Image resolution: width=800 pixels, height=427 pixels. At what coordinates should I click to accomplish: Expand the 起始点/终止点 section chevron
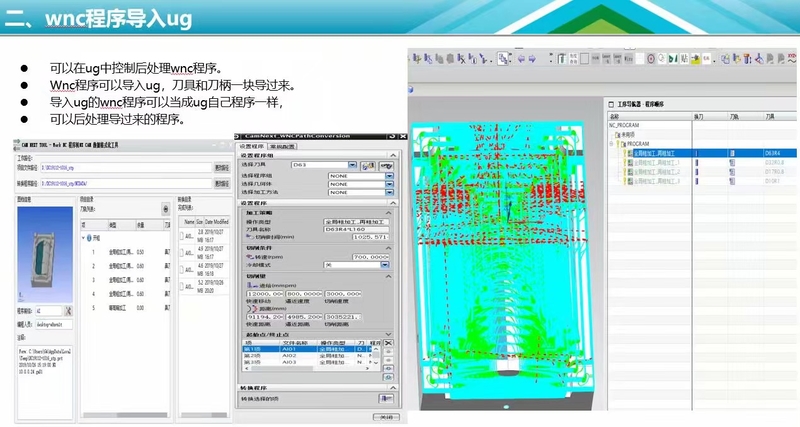tap(389, 335)
